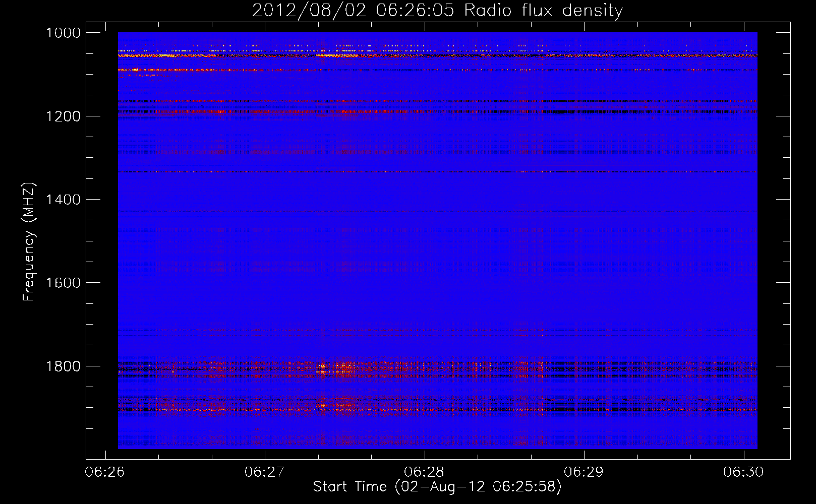
Task: Click the 'Start Time (02-Aug-12 06:25:58)' label
Action: click(437, 487)
